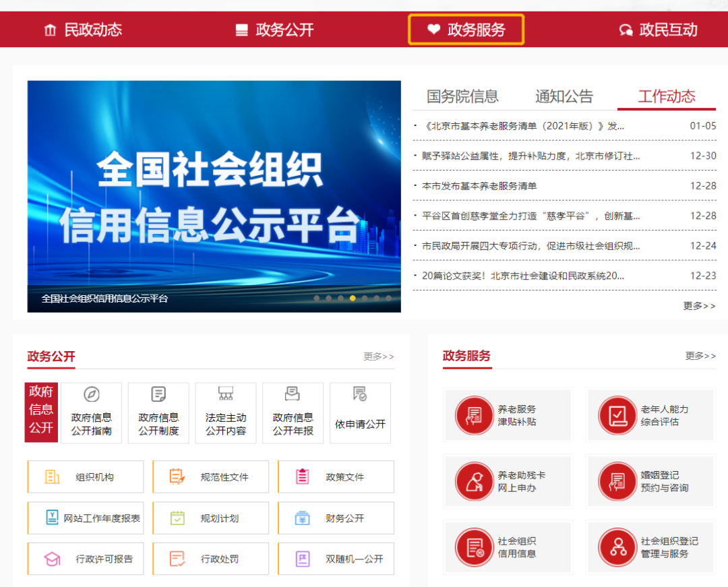Switch to the 国务院信息 tab
This screenshot has width=728, height=587.
pos(462,96)
